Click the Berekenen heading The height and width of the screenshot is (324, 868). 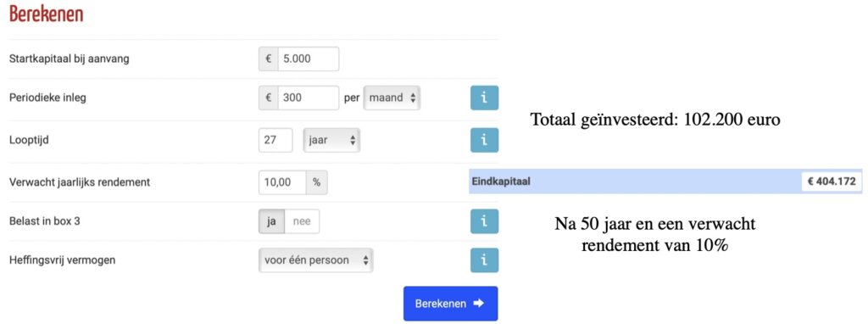[x=46, y=14]
